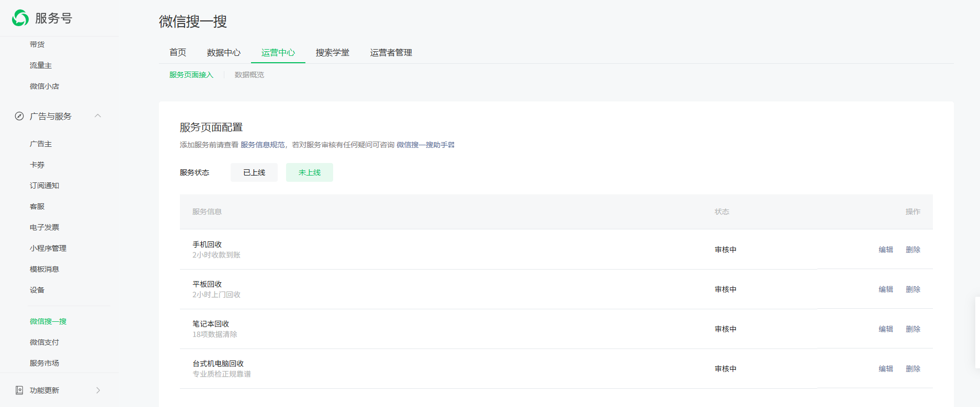Select 微信搜一搜 in the sidebar

point(48,321)
